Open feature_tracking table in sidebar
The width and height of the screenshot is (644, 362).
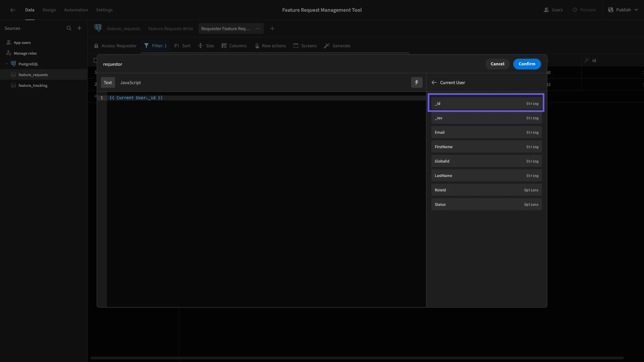coord(44,85)
